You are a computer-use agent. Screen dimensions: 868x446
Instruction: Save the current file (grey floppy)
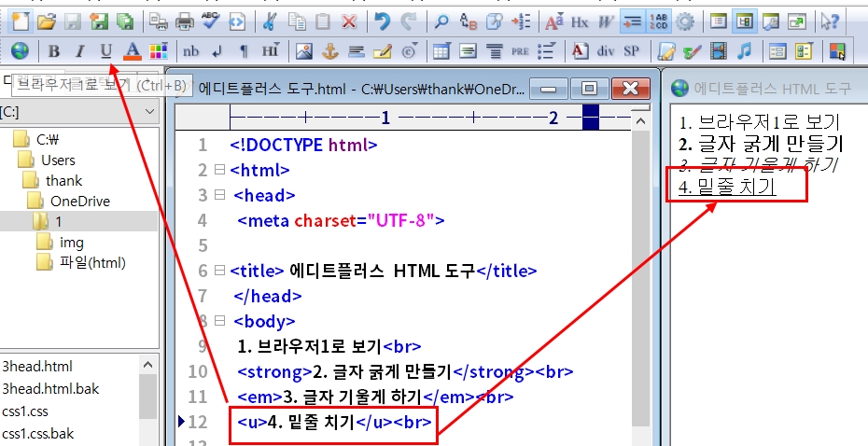click(x=73, y=21)
